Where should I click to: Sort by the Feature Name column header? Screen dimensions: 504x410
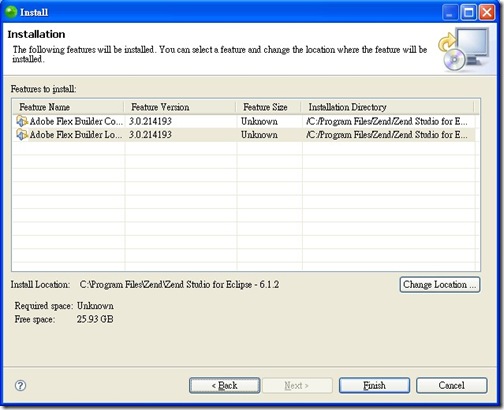[68, 107]
